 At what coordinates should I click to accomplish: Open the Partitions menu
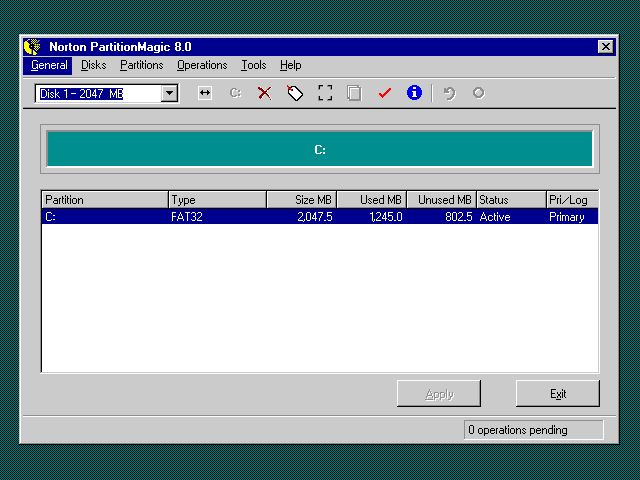(x=141, y=65)
